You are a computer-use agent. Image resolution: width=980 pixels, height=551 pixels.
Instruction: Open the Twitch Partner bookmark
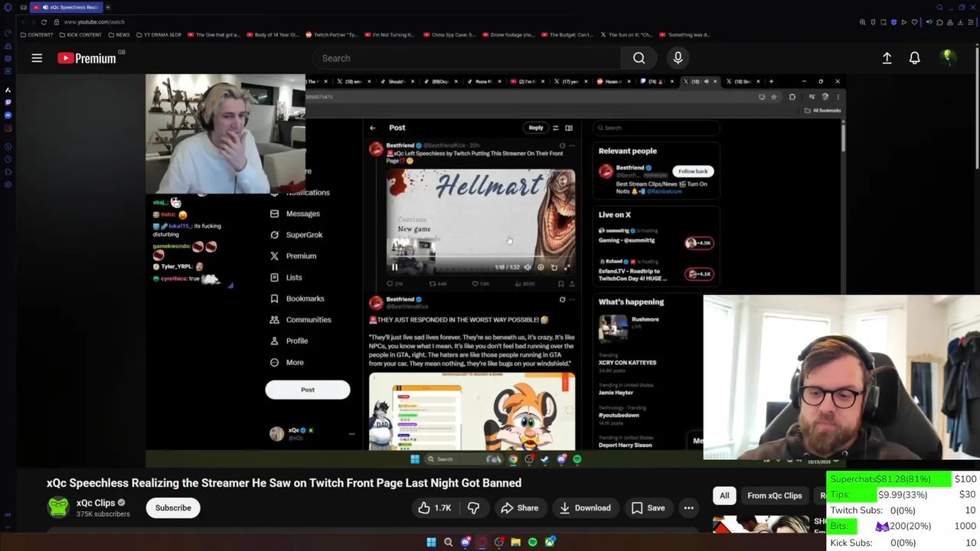[x=332, y=34]
